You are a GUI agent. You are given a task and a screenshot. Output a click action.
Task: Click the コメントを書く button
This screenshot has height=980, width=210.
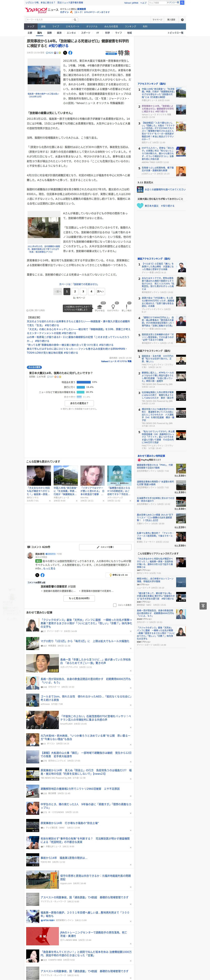click(x=105, y=547)
